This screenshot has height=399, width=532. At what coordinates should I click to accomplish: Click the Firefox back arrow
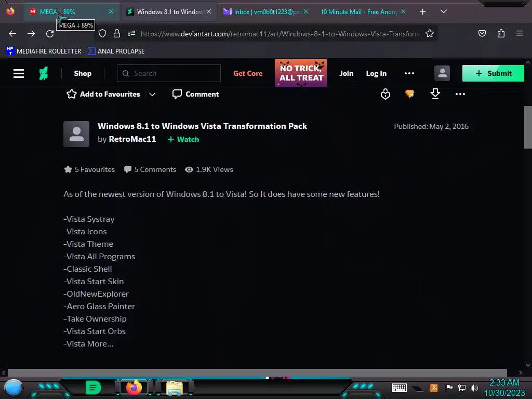12,34
